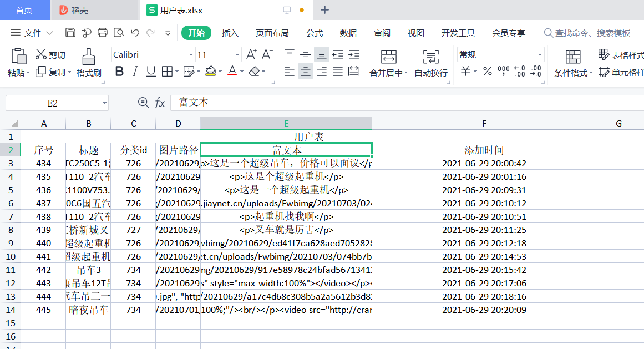Center text horizontally
This screenshot has width=644, height=349.
(305, 72)
